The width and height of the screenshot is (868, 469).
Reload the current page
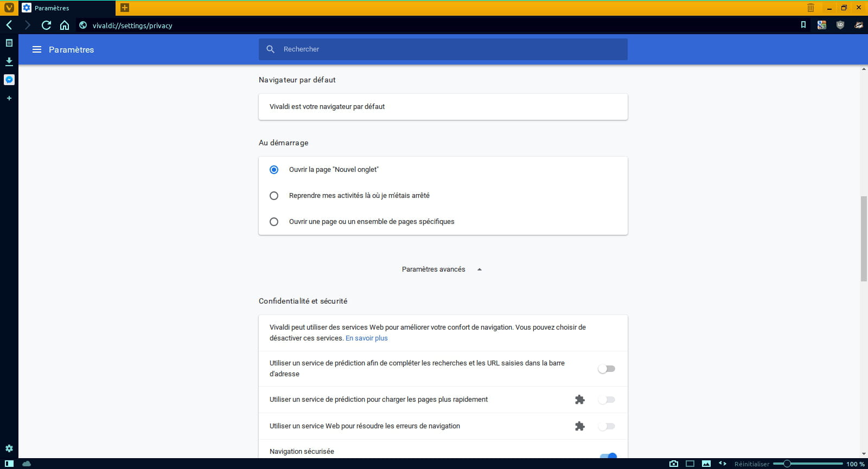(x=46, y=25)
